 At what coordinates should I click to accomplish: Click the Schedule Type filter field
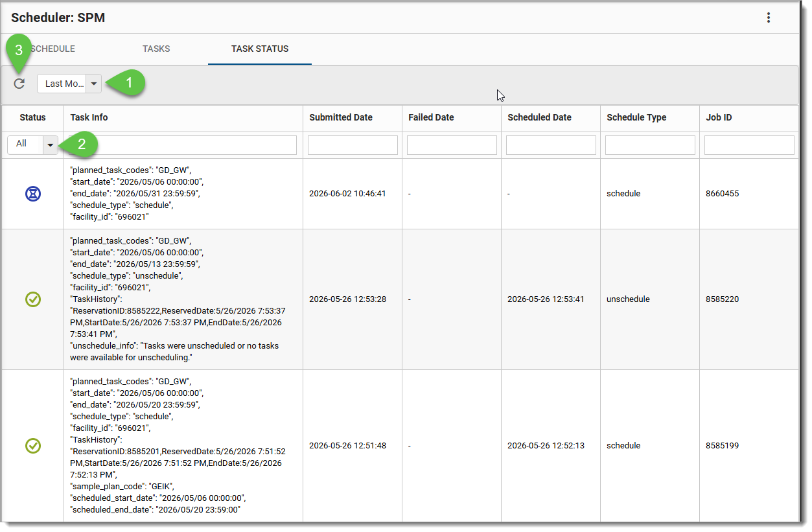(650, 145)
